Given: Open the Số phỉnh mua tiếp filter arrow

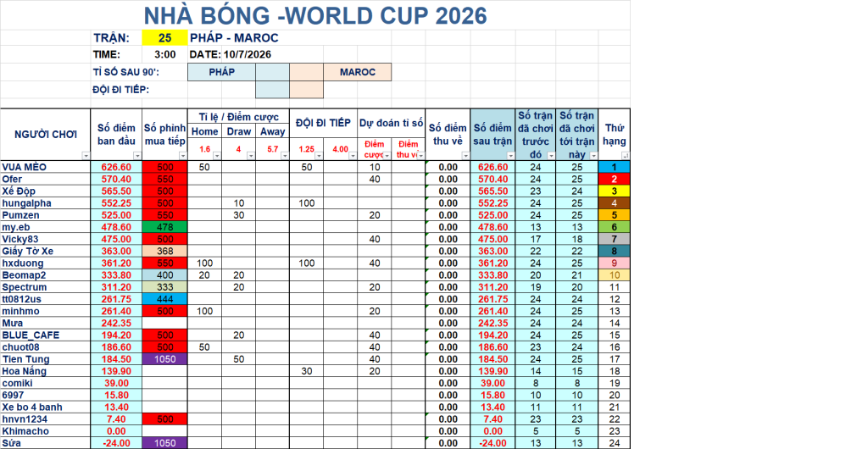Looking at the screenshot, I should tap(183, 156).
